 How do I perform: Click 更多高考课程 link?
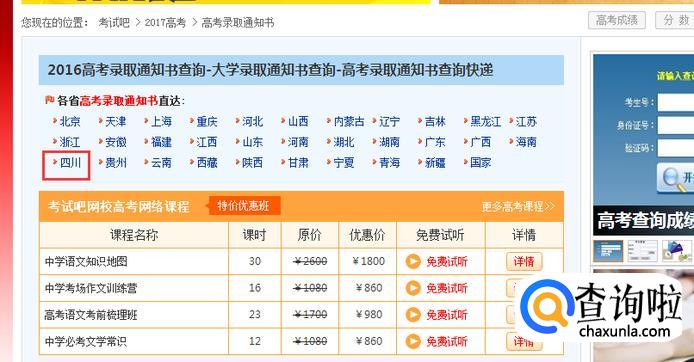[518, 207]
